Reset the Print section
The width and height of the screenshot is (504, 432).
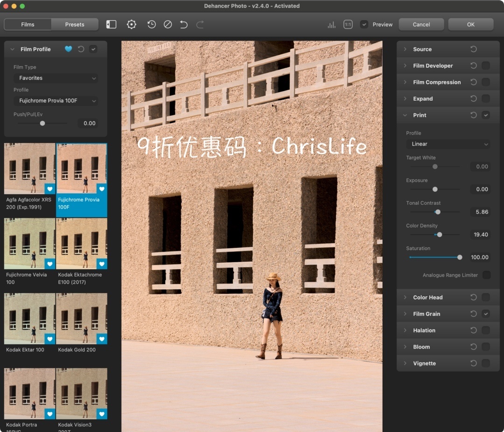pos(474,115)
